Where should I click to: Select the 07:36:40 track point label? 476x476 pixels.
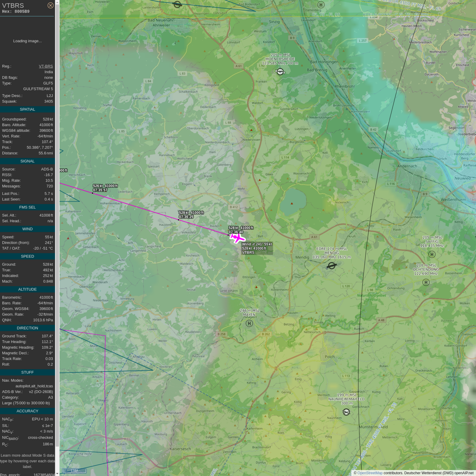241,230
